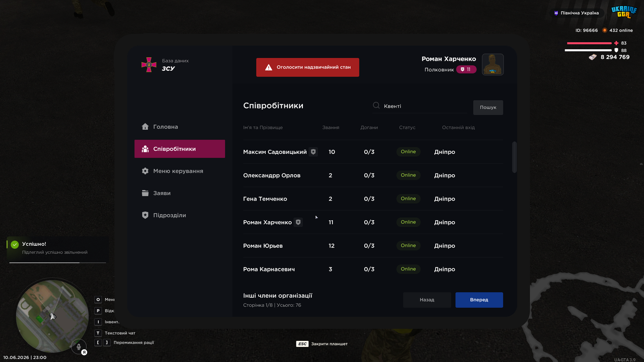The width and height of the screenshot is (644, 362).
Task: Click the Назад pagination button
Action: [427, 300]
